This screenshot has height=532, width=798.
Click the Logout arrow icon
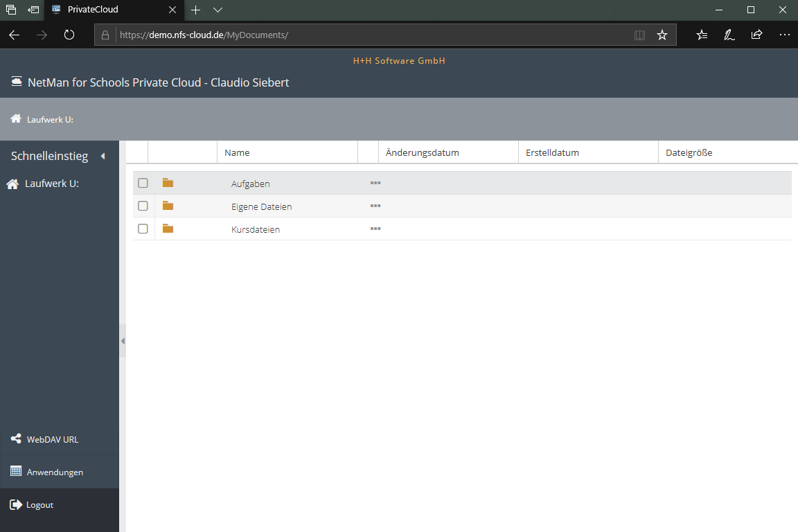[x=16, y=504]
